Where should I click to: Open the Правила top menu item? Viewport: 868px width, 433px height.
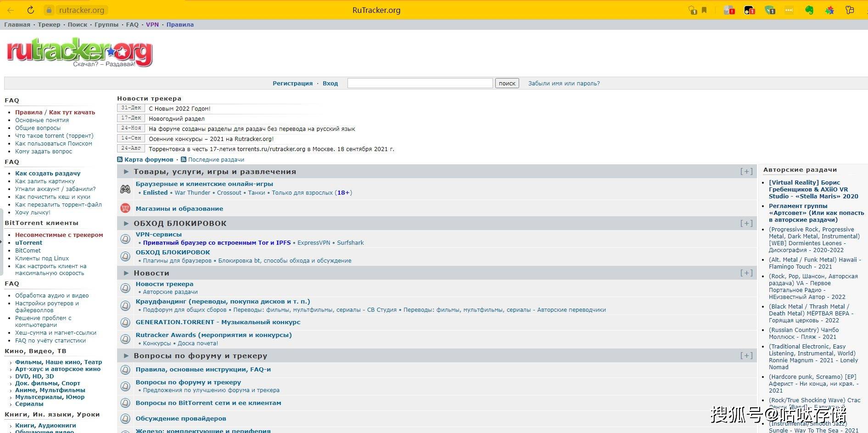click(x=180, y=25)
